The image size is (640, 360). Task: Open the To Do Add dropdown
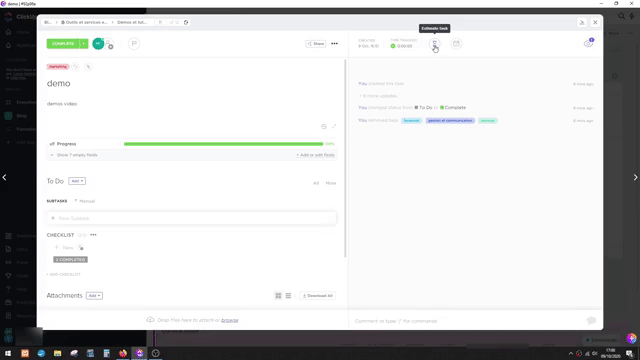pyautogui.click(x=77, y=181)
